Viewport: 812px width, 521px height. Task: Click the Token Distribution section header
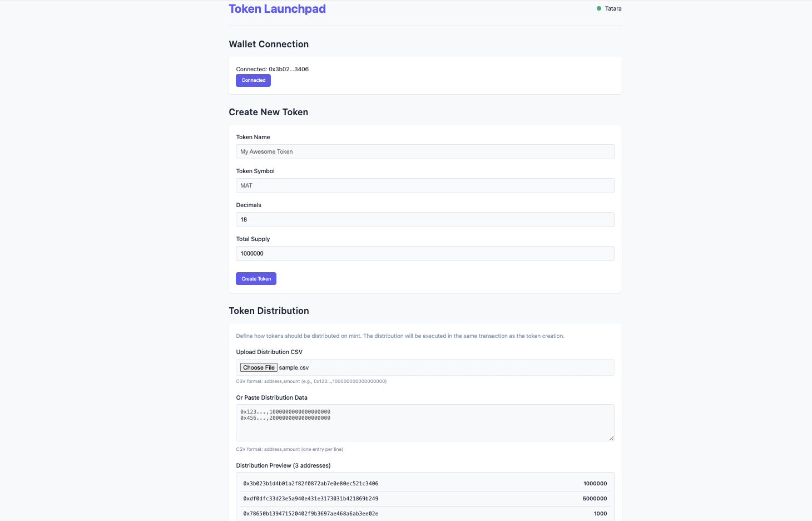tap(269, 311)
